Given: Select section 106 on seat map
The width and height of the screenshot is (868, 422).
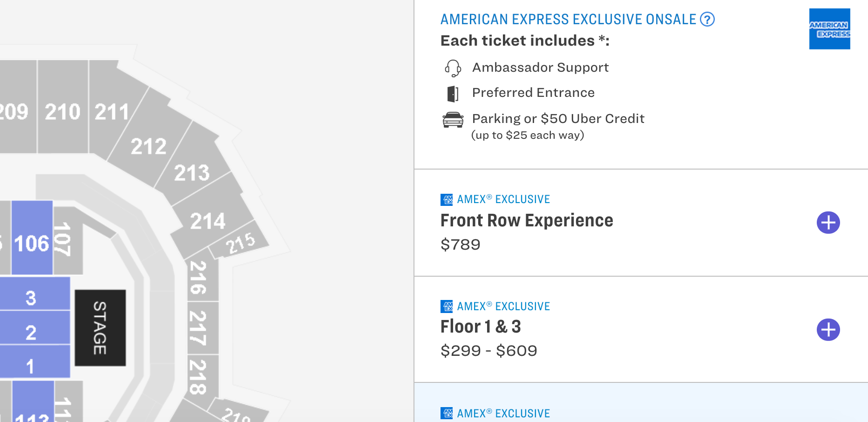Looking at the screenshot, I should click(32, 238).
